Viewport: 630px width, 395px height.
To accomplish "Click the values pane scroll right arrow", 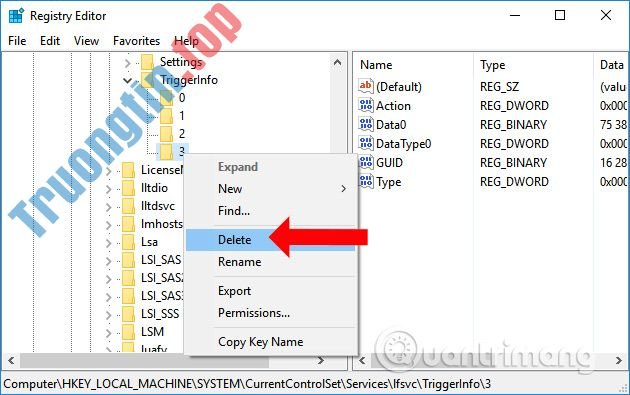I will [619, 360].
